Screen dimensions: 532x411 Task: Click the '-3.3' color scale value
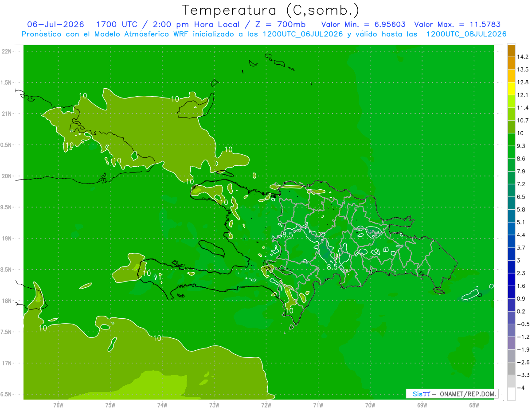tap(523, 375)
